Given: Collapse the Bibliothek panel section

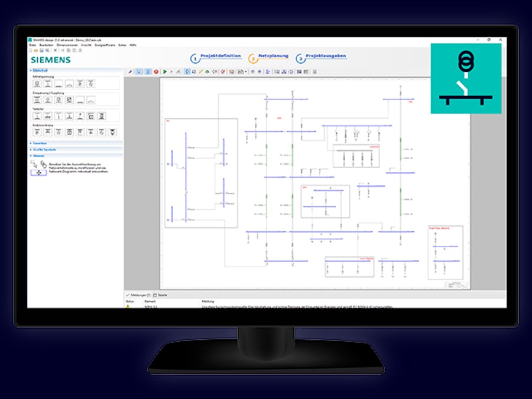Looking at the screenshot, I should pyautogui.click(x=37, y=69).
